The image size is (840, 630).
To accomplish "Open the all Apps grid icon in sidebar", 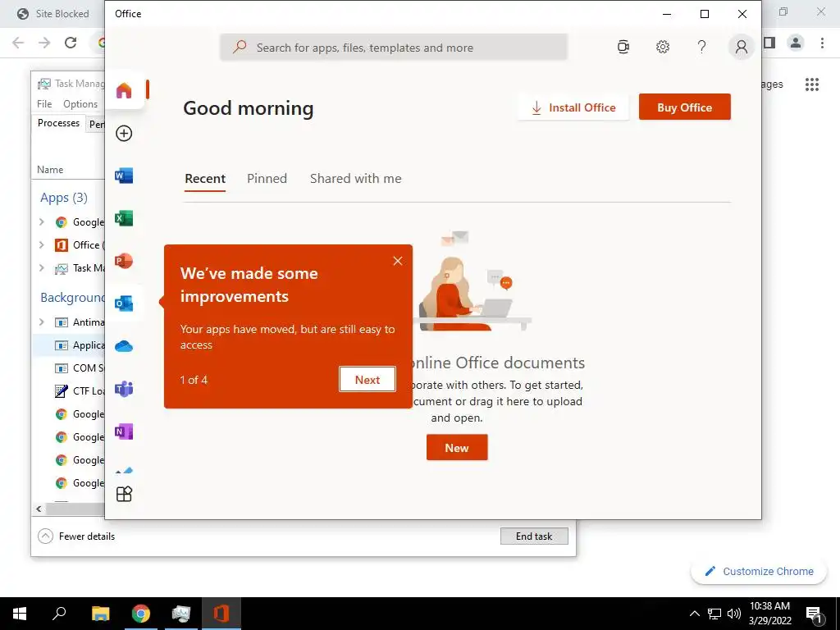I will [124, 493].
